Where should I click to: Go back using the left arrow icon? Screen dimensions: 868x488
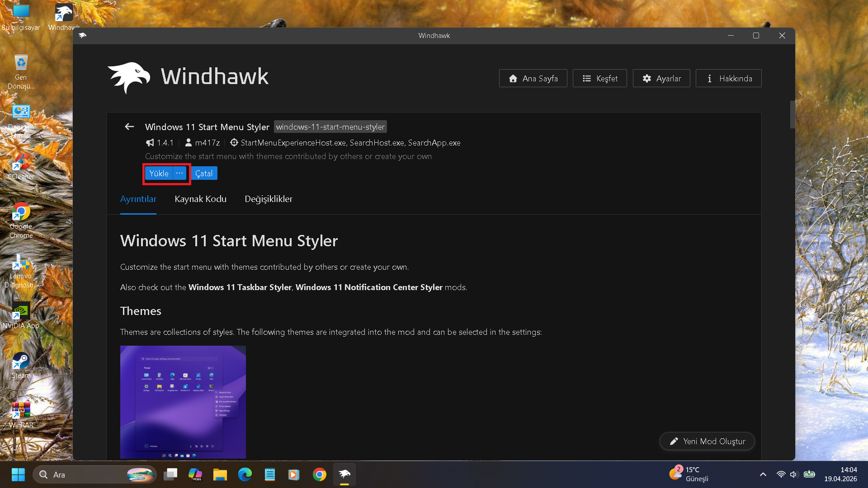(129, 127)
